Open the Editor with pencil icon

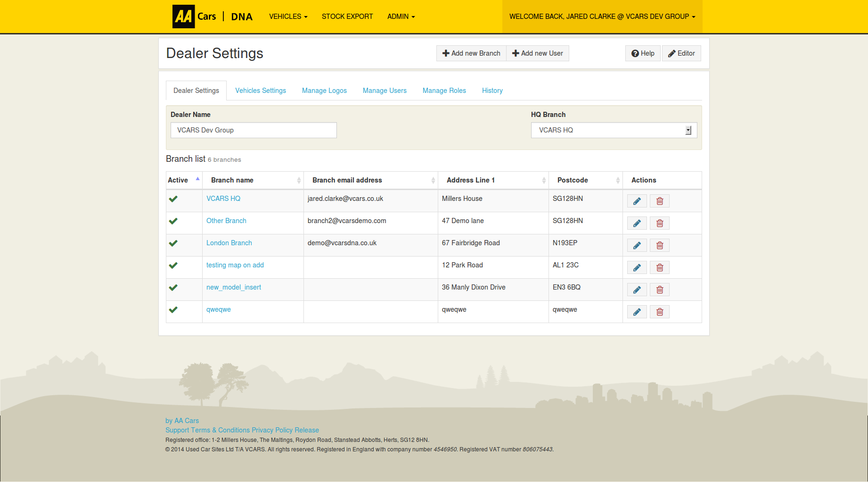pos(681,53)
